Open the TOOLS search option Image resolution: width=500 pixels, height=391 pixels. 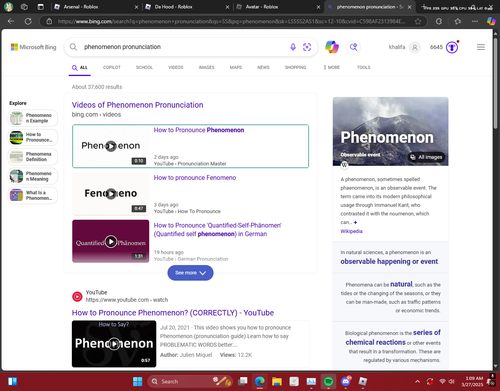click(364, 67)
